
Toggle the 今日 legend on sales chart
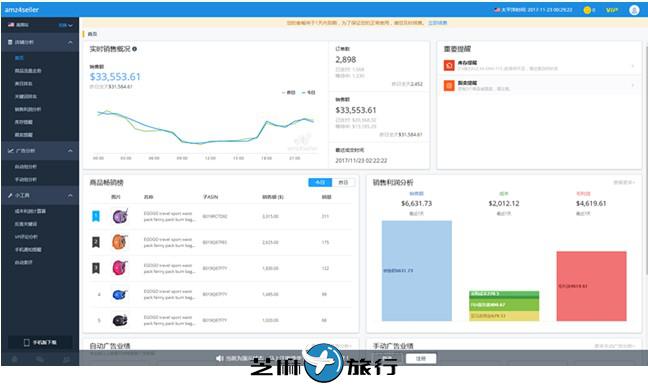coord(309,93)
